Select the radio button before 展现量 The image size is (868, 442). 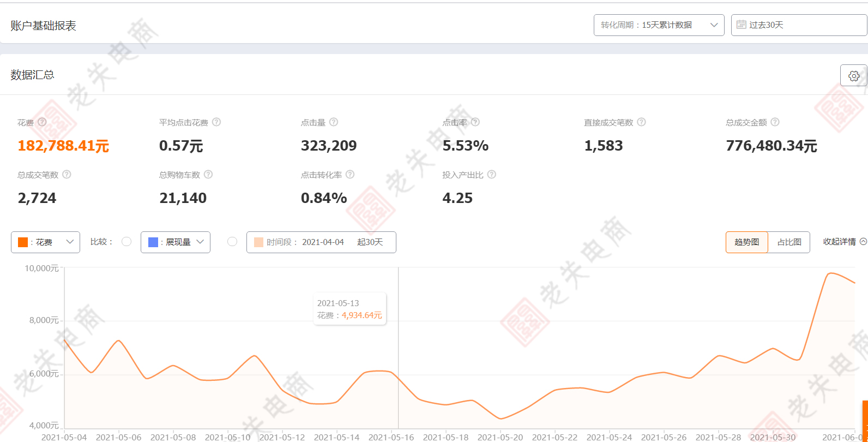[126, 242]
